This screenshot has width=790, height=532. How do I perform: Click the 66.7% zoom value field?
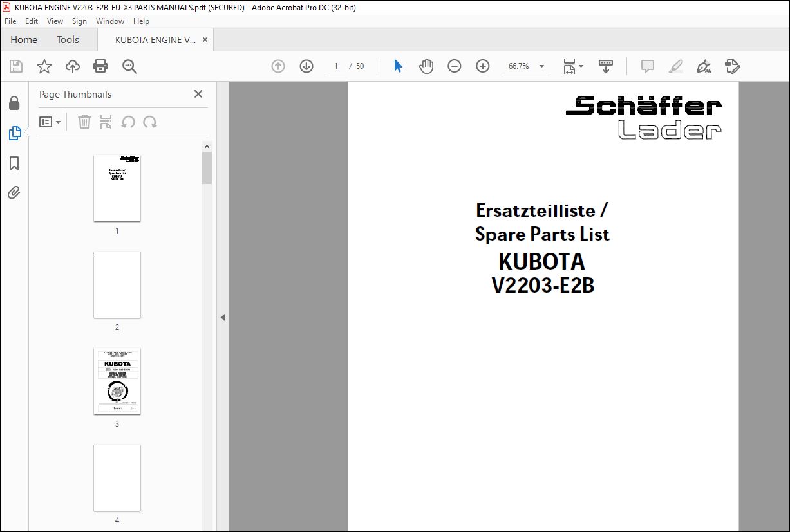[x=520, y=66]
